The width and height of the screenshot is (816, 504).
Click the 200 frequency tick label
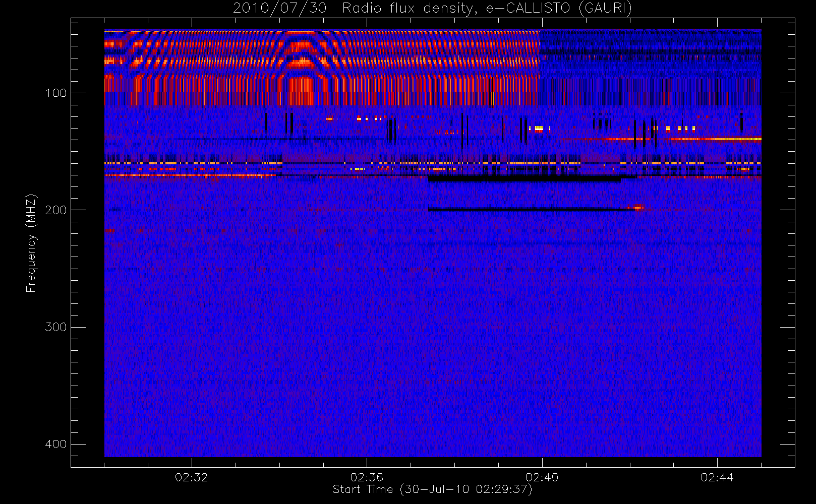56,210
